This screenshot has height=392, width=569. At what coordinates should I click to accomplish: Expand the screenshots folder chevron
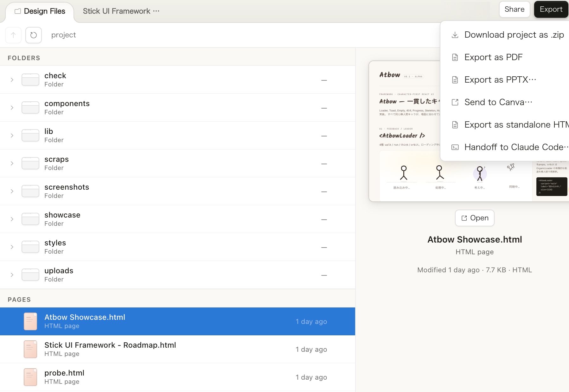[12, 191]
